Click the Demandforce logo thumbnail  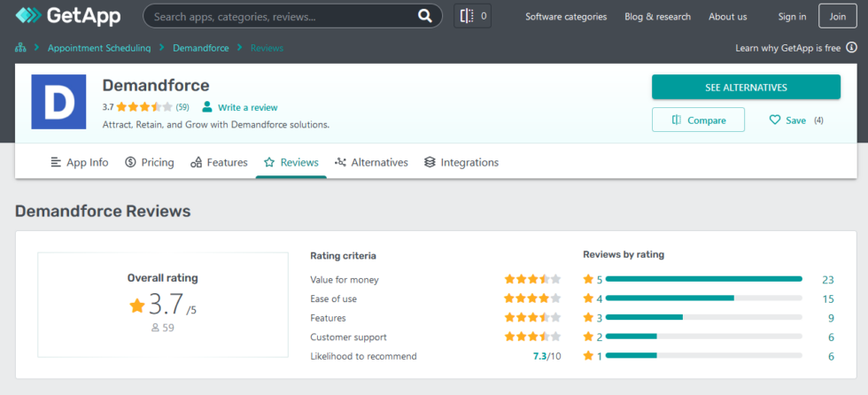click(58, 103)
